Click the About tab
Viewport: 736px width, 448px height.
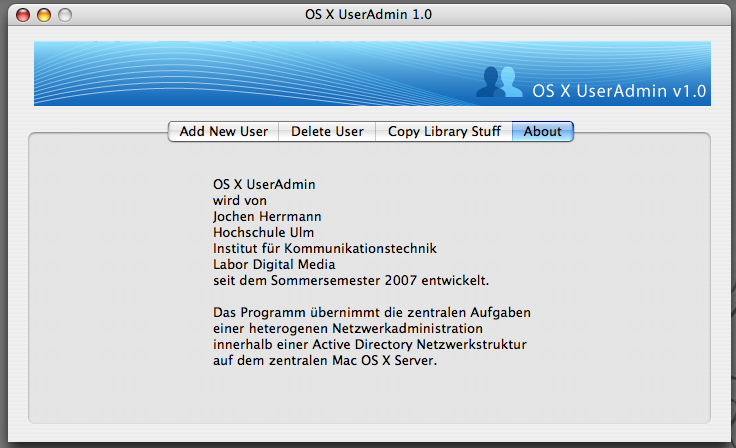pyautogui.click(x=542, y=132)
